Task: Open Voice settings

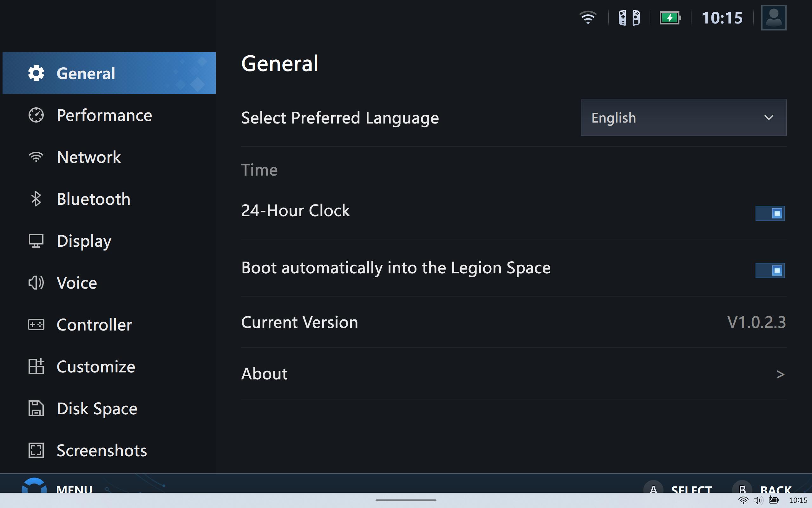Action: (x=109, y=283)
